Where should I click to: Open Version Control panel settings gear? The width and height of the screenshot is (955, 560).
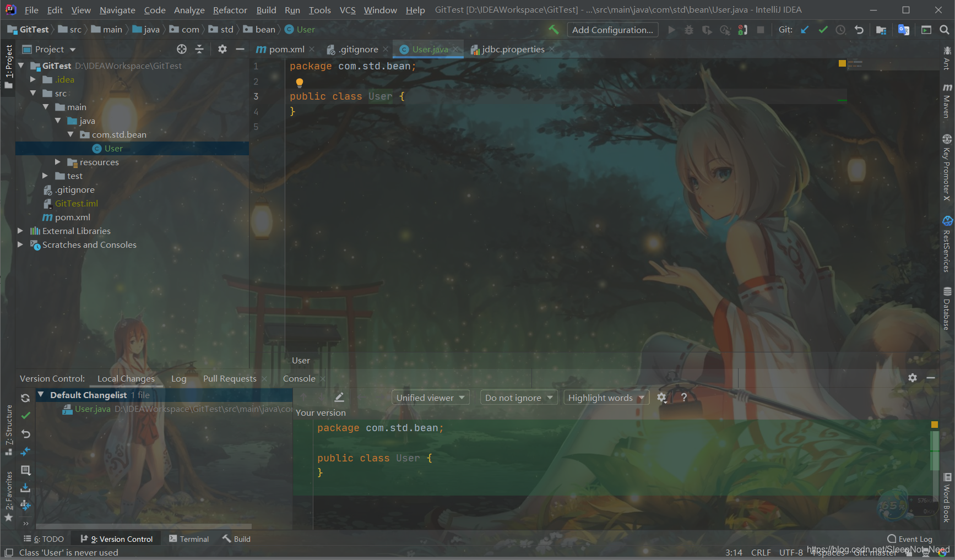[x=913, y=378]
